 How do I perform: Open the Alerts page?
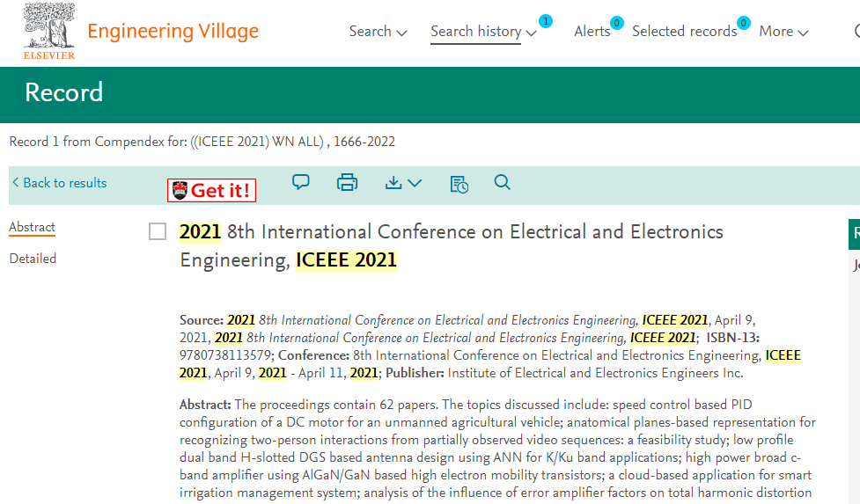pyautogui.click(x=592, y=32)
